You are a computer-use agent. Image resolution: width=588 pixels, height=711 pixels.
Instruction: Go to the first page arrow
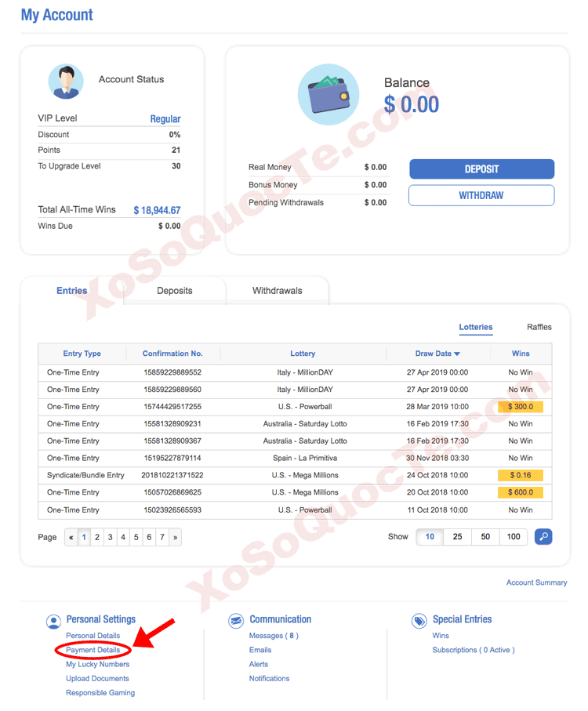pos(71,538)
